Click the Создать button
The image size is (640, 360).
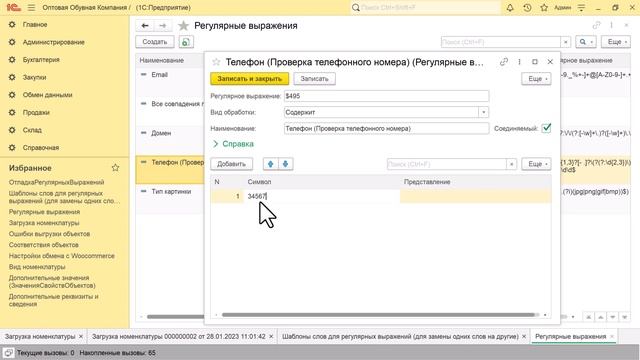pos(155,42)
